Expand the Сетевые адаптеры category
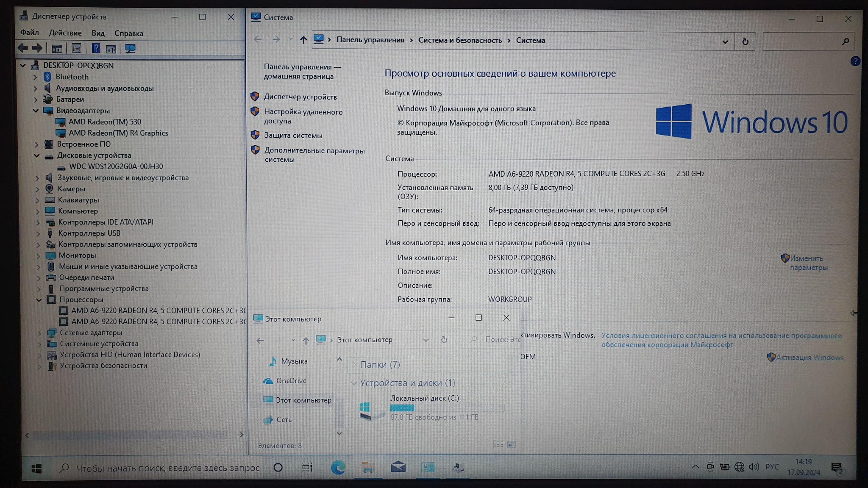Viewport: 868px width, 488px height. point(39,333)
